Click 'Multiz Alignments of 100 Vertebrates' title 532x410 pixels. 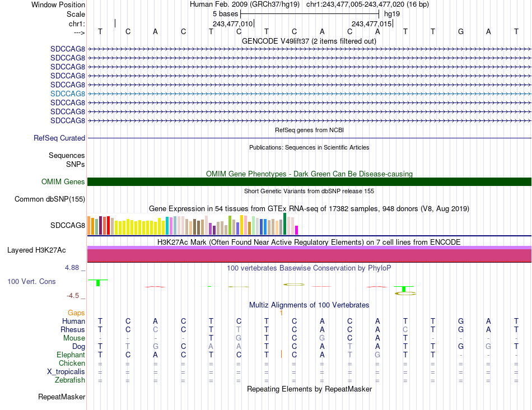tap(309, 305)
